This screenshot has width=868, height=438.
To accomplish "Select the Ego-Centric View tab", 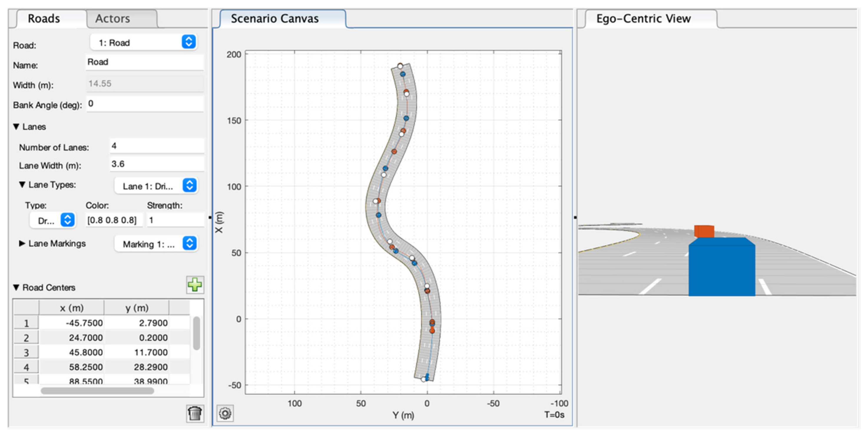I will (643, 19).
